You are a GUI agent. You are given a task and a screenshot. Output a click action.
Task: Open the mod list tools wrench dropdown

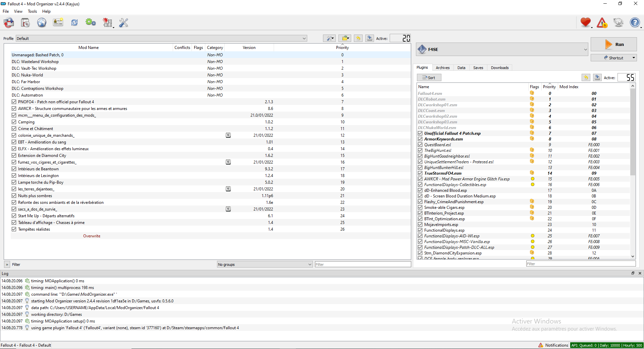coord(329,38)
